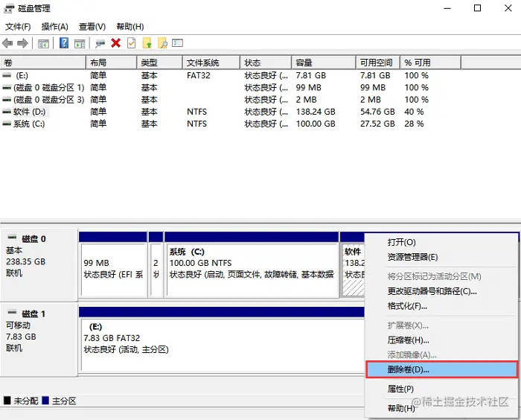Sort by the 类型 column header
Viewport: 521px width, 420px height.
coord(160,63)
